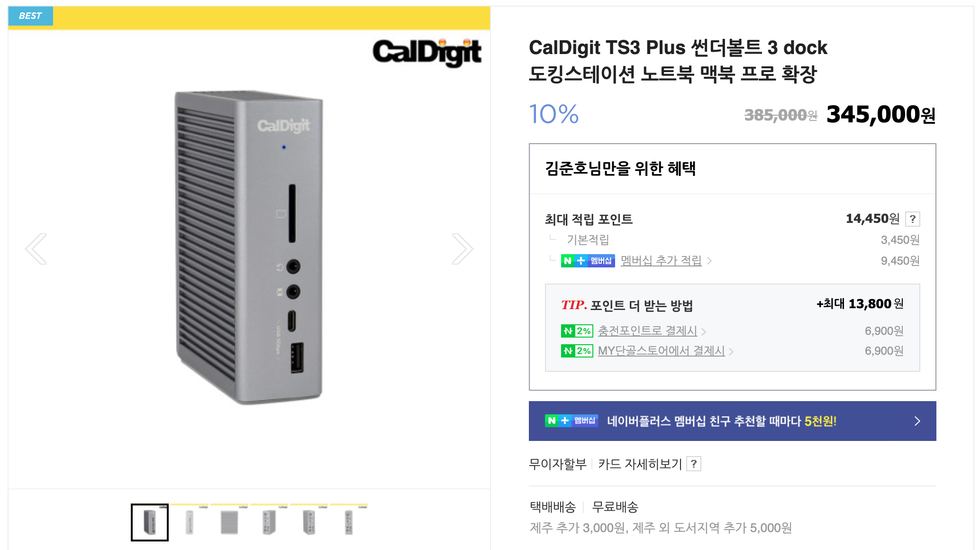
Task: Expand the 멤버십 추가 적립 chevron
Action: [x=709, y=261]
